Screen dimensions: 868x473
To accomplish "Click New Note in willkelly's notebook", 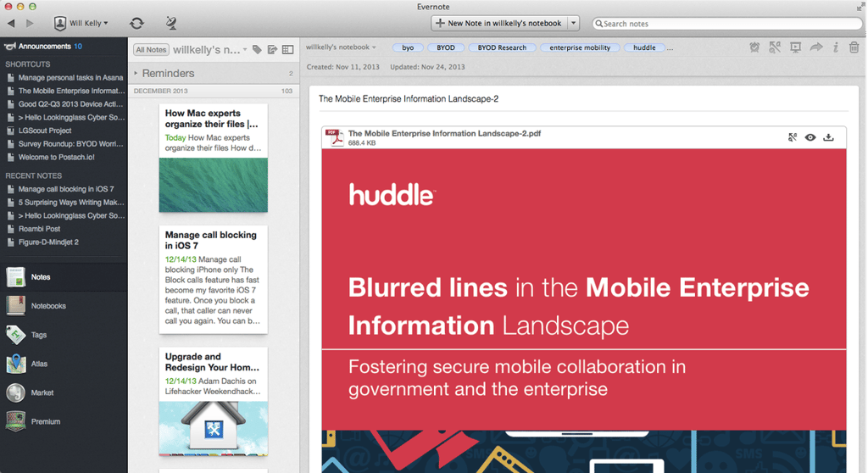I will tap(499, 23).
